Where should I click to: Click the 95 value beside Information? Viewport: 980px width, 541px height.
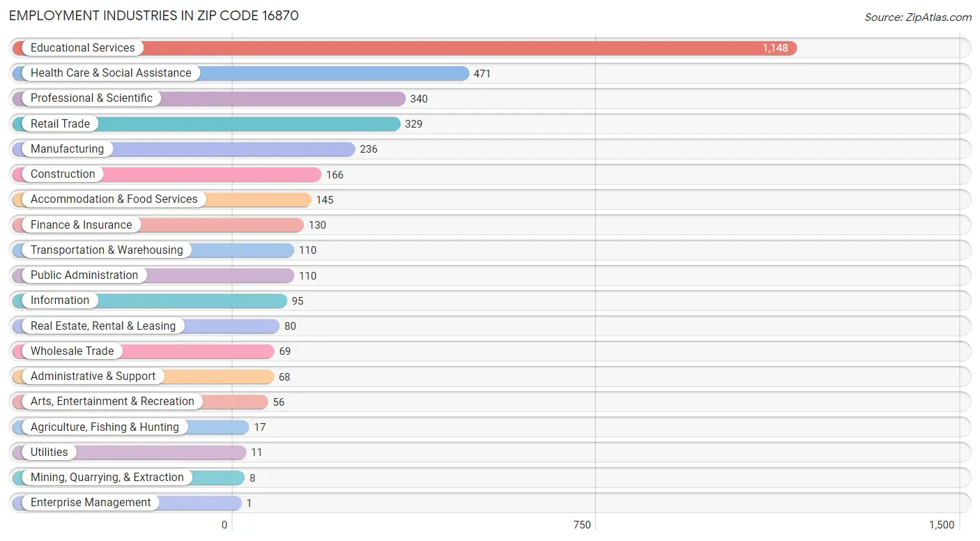298,301
